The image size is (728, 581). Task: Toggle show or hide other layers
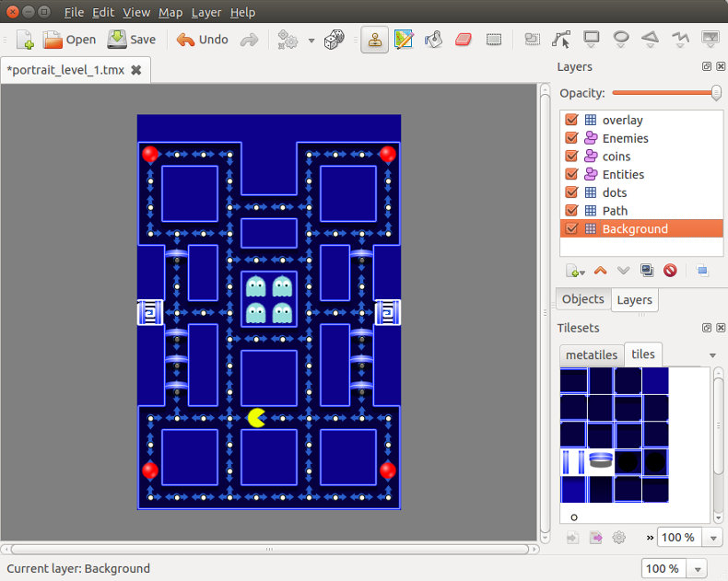pyautogui.click(x=702, y=271)
